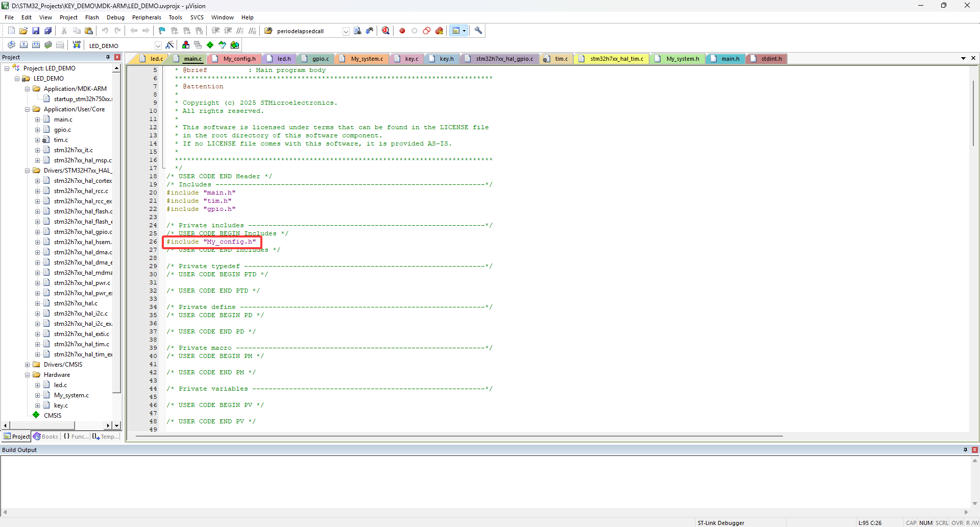The height and width of the screenshot is (527, 980).
Task: Open Find in Files
Action: pyautogui.click(x=357, y=31)
